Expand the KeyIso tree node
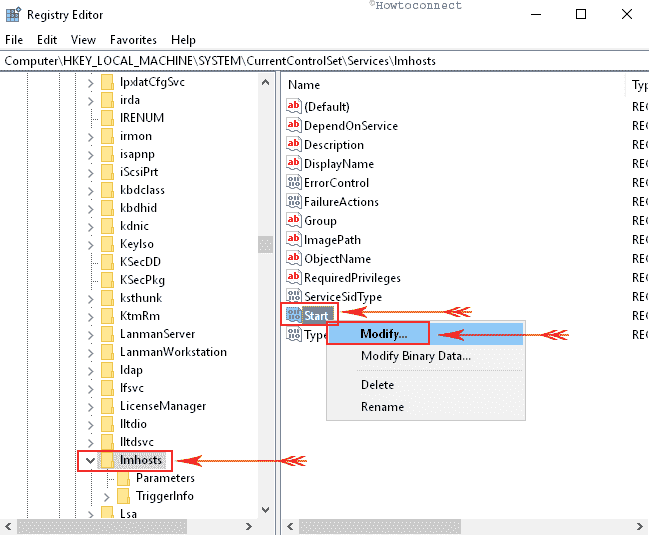 tap(91, 245)
